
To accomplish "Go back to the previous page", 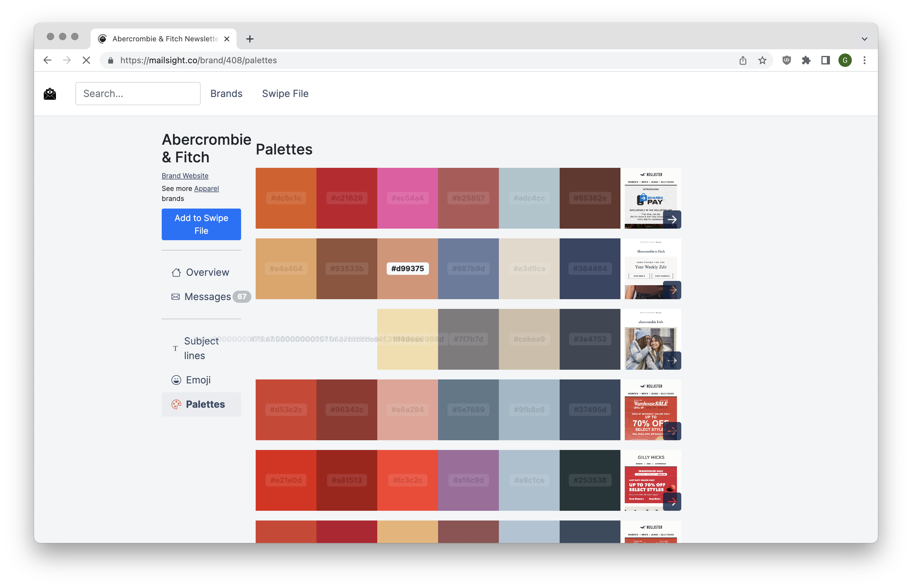I will coord(47,60).
